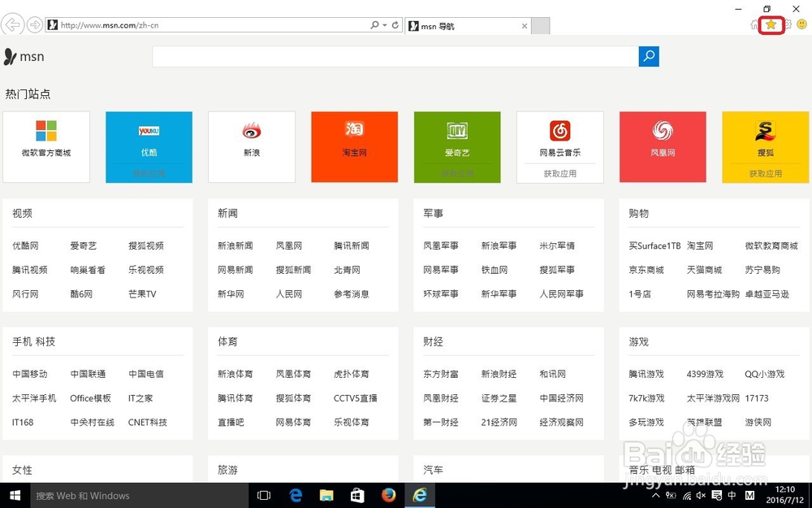Open the 21经济网 link
Viewport: 812px width, 508px height.
point(499,422)
